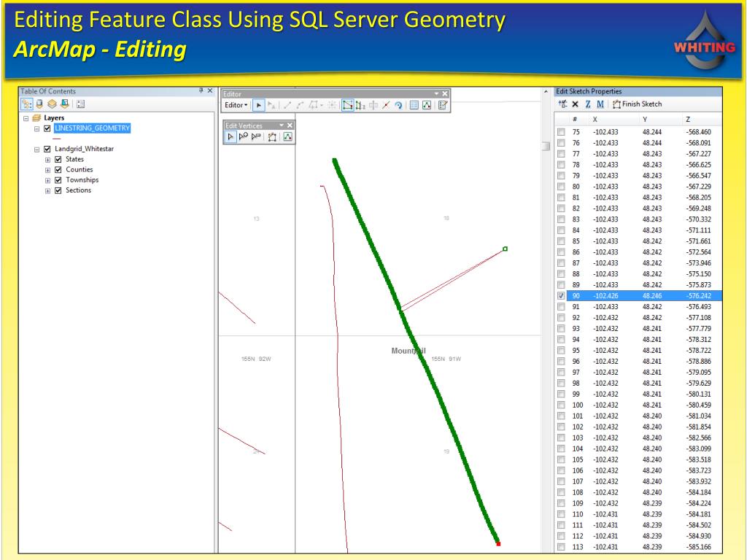Select the Add Vertex tool
Viewport: 747px width, 560px height.
(244, 137)
